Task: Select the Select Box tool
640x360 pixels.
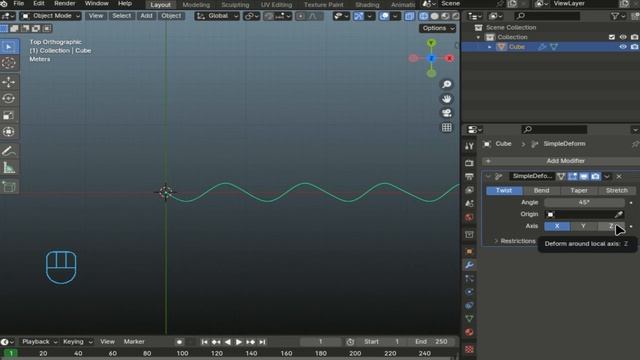Action: (x=9, y=47)
